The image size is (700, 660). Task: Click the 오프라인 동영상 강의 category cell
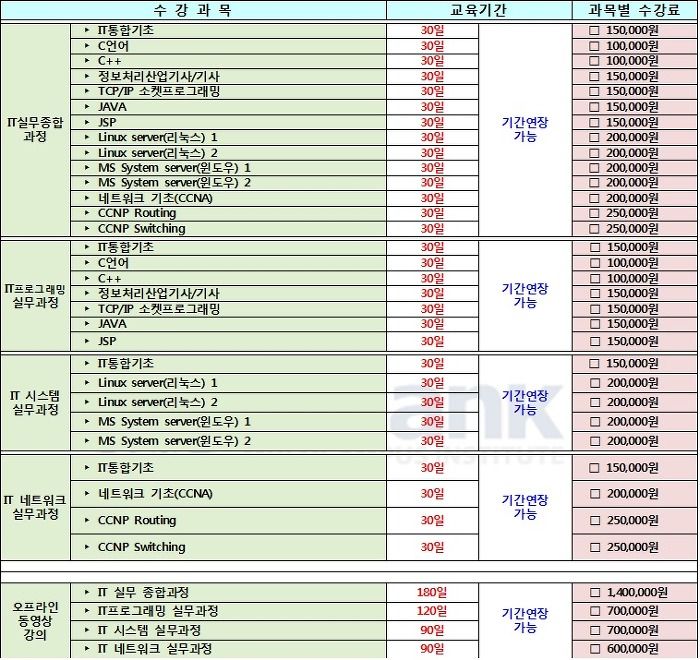click(35, 621)
